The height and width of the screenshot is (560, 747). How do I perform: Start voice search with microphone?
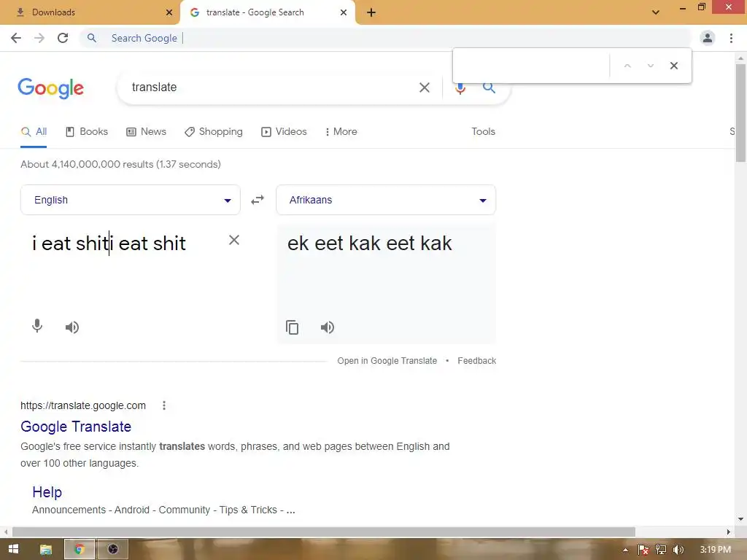click(460, 88)
